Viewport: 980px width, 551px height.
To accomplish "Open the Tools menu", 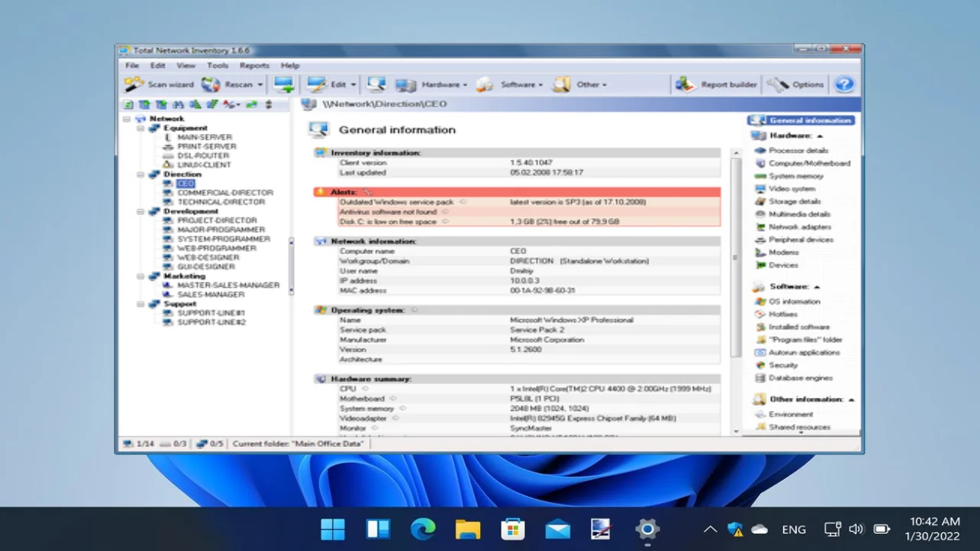I will 218,66.
